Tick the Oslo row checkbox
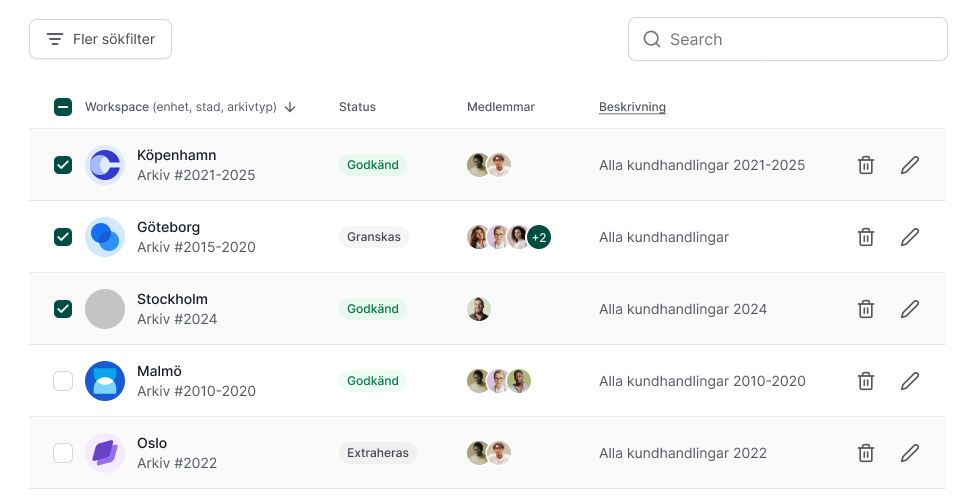Image resolution: width=964 pixels, height=503 pixels. tap(63, 453)
